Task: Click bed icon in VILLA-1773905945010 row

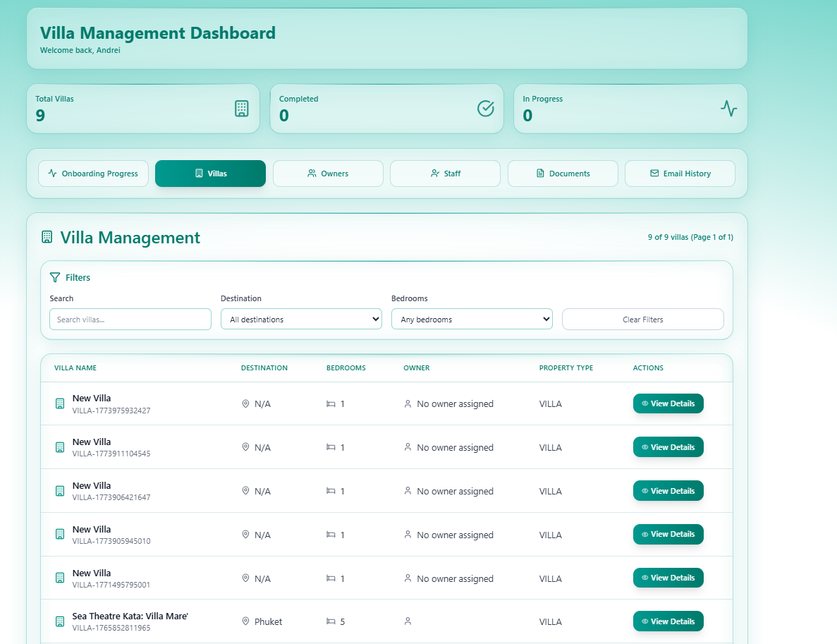Action: (x=331, y=535)
